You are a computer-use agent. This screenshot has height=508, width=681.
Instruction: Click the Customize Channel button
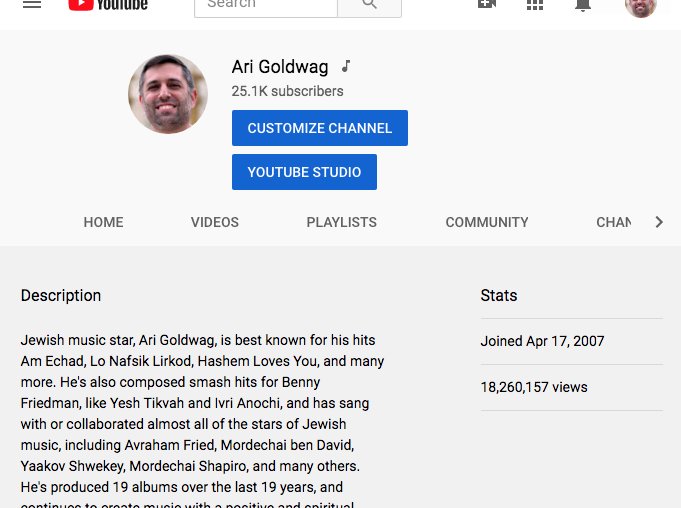coord(320,128)
